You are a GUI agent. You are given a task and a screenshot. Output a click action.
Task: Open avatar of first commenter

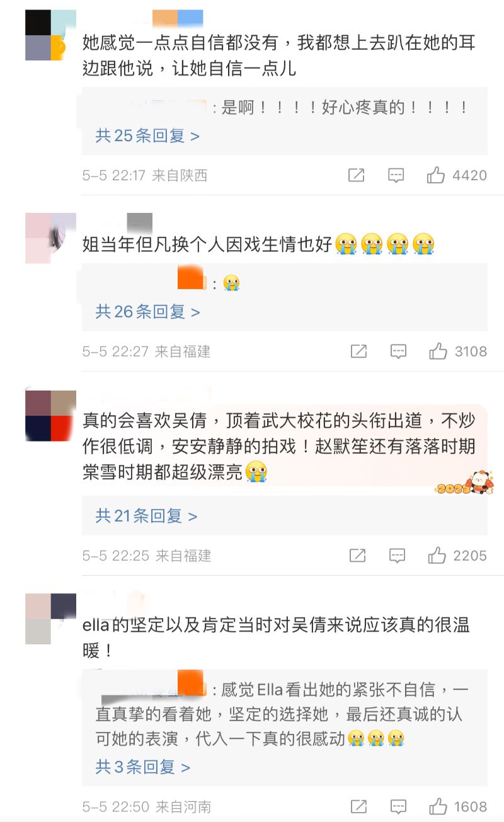pos(50,35)
